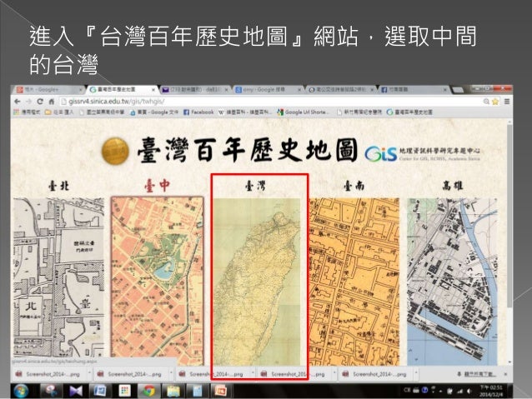Open the Wikipedia bookmark
The width and height of the screenshot is (532, 399).
pyautogui.click(x=244, y=112)
